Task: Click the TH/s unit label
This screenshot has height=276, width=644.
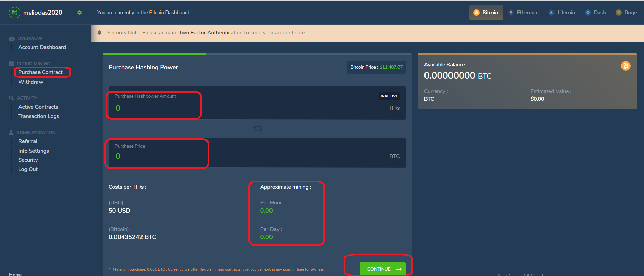Action: tap(394, 108)
